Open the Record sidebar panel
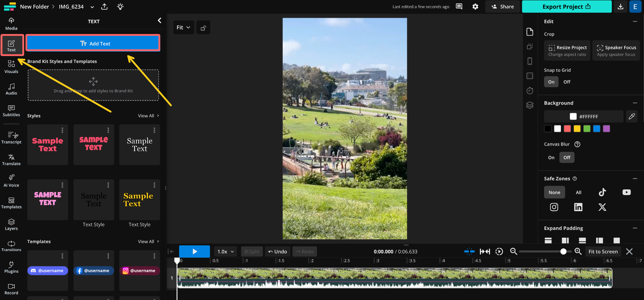The width and height of the screenshot is (644, 300). (11, 289)
